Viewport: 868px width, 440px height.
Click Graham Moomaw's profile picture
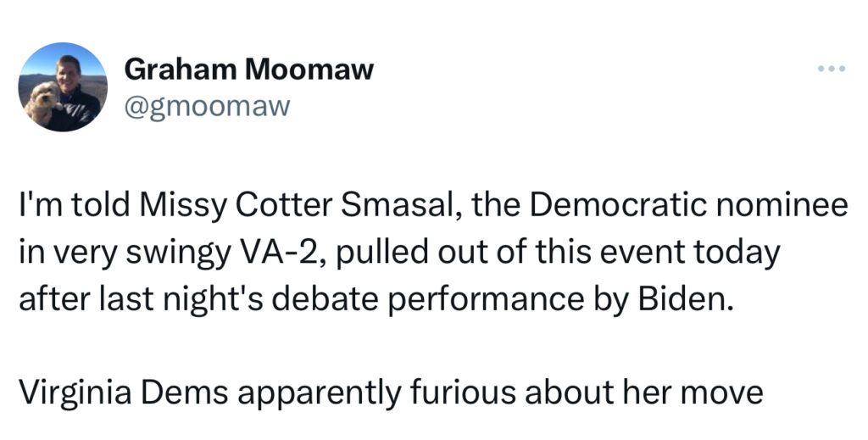(62, 87)
